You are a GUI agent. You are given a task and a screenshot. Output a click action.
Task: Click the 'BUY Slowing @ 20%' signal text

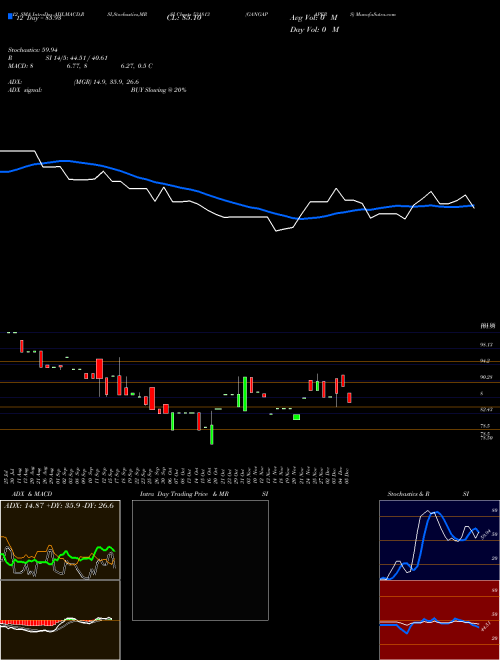point(158,90)
